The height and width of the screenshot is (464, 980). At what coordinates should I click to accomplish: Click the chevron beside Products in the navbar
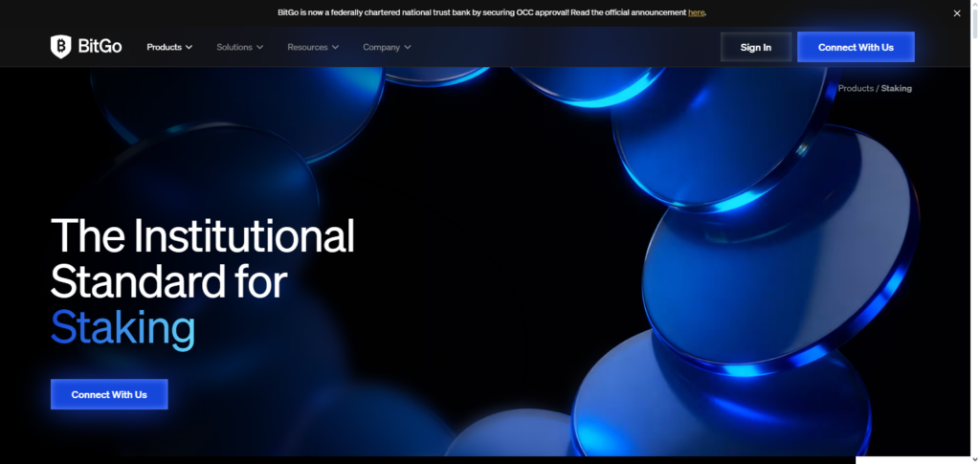(189, 47)
